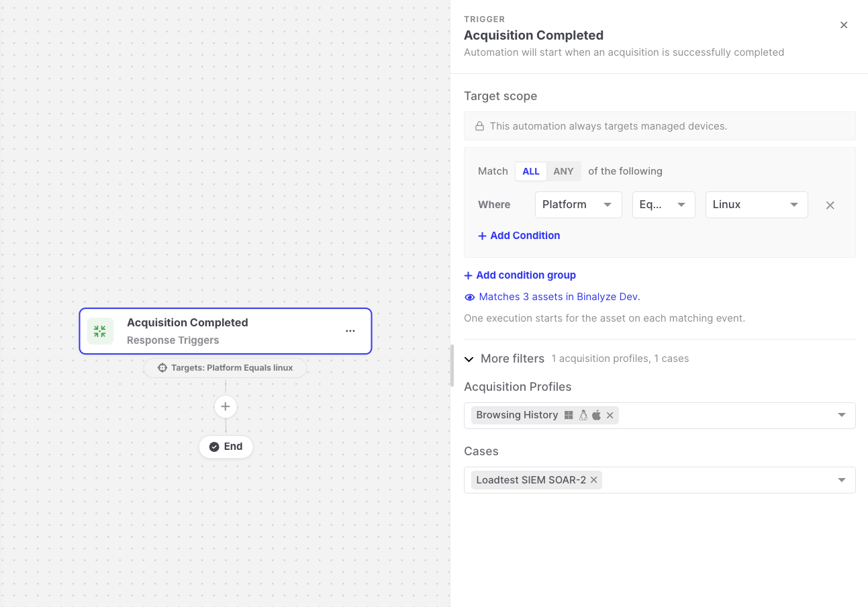Click the Linux penguin icon in Browsing History chip
The image size is (868, 607).
pos(583,416)
